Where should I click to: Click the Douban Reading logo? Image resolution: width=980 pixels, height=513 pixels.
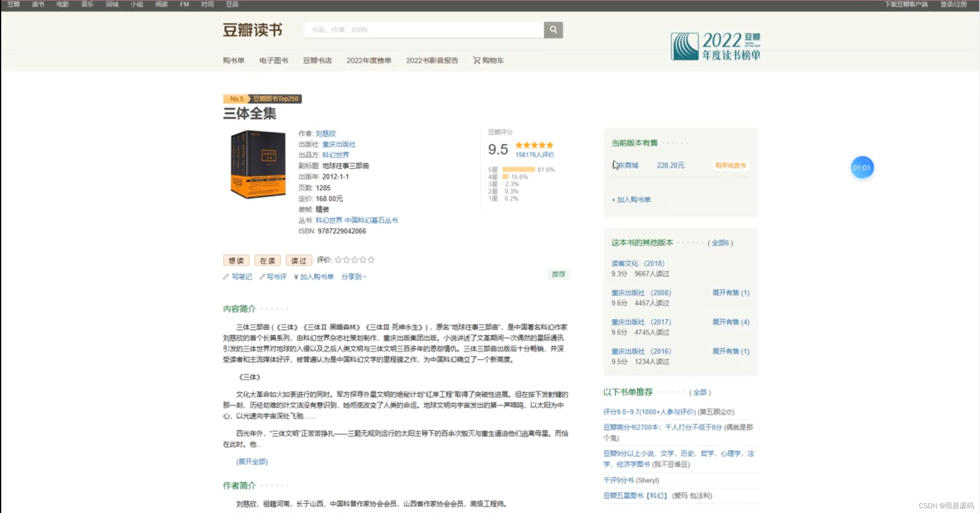tap(253, 30)
